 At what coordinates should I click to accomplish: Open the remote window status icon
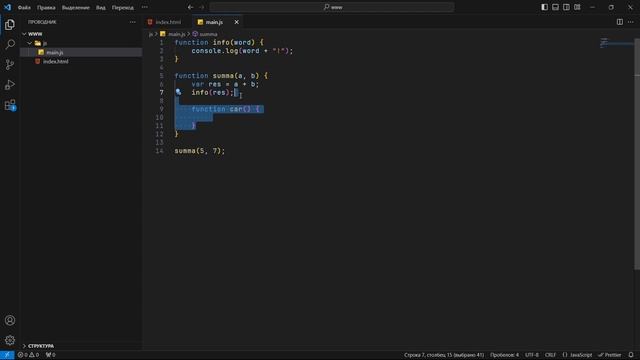coord(7,355)
